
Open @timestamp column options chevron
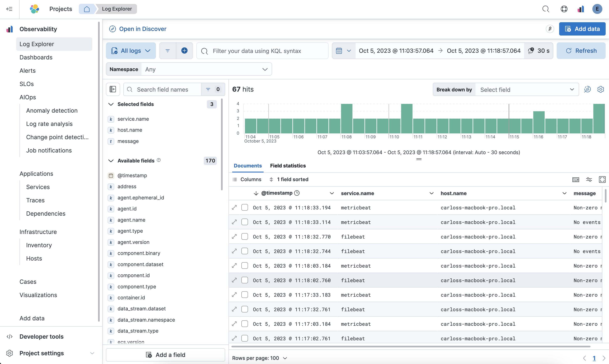[x=332, y=193]
